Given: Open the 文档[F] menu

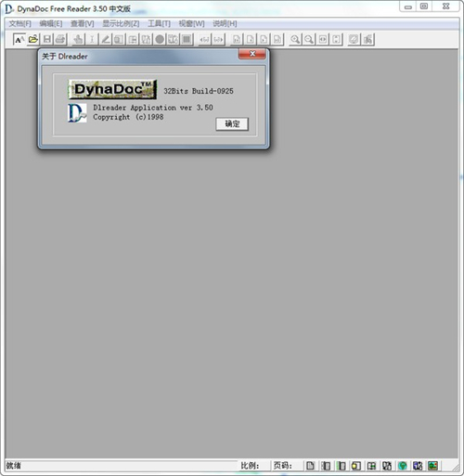Looking at the screenshot, I should click(20, 23).
